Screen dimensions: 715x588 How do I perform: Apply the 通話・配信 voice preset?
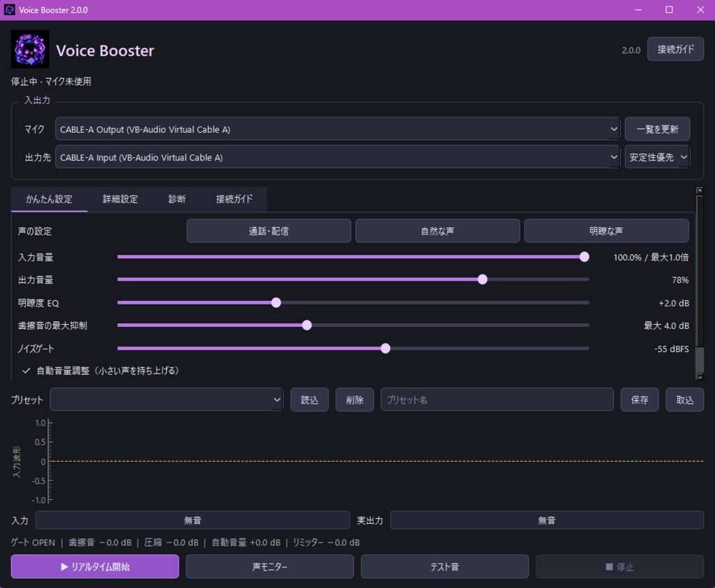[x=269, y=231]
